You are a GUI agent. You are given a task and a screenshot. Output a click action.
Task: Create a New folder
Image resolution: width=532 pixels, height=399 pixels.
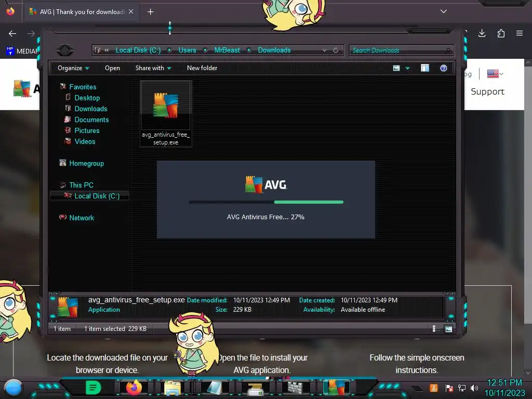point(202,68)
